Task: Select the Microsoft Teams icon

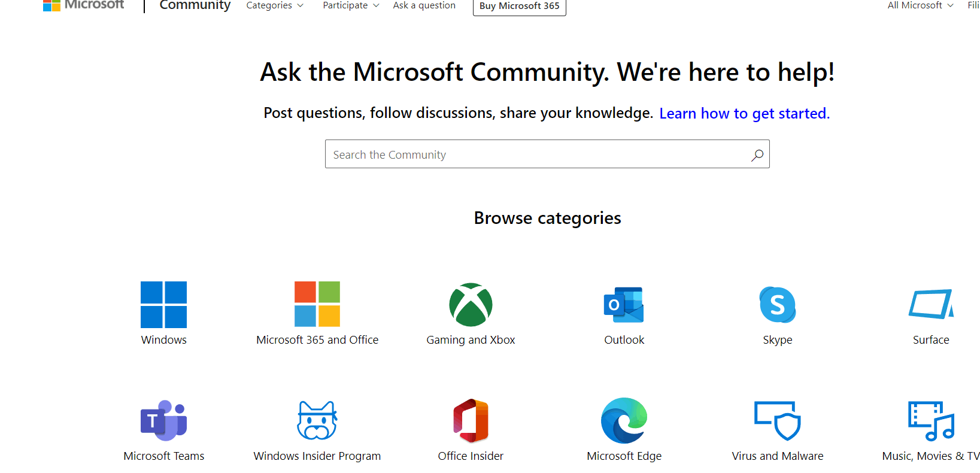Action: [163, 420]
